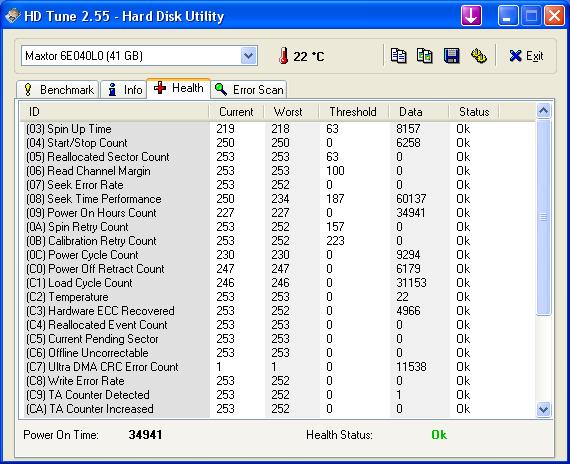
Task: Open the options wrench icon
Action: click(x=478, y=56)
